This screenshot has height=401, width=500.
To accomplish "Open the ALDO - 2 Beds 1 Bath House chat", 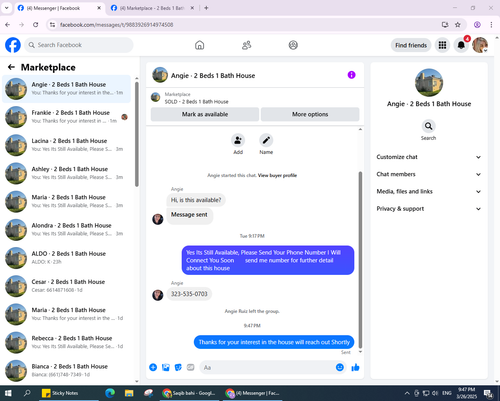I will tap(66, 258).
